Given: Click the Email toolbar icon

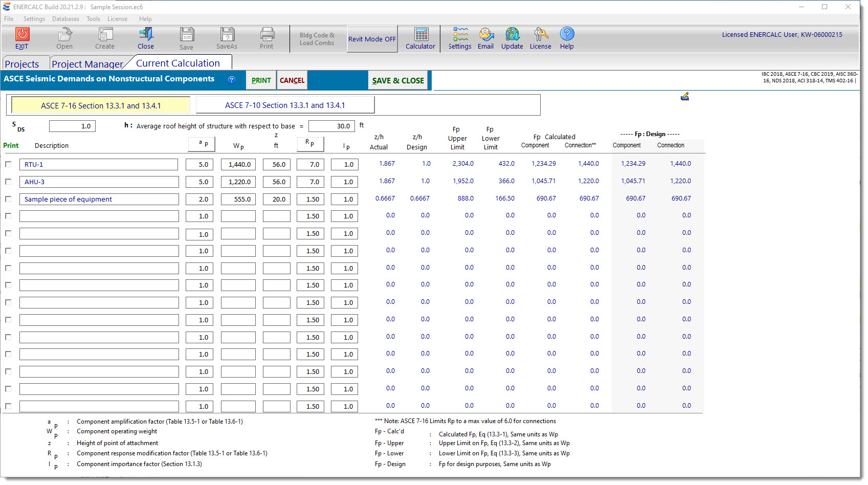Looking at the screenshot, I should (485, 35).
